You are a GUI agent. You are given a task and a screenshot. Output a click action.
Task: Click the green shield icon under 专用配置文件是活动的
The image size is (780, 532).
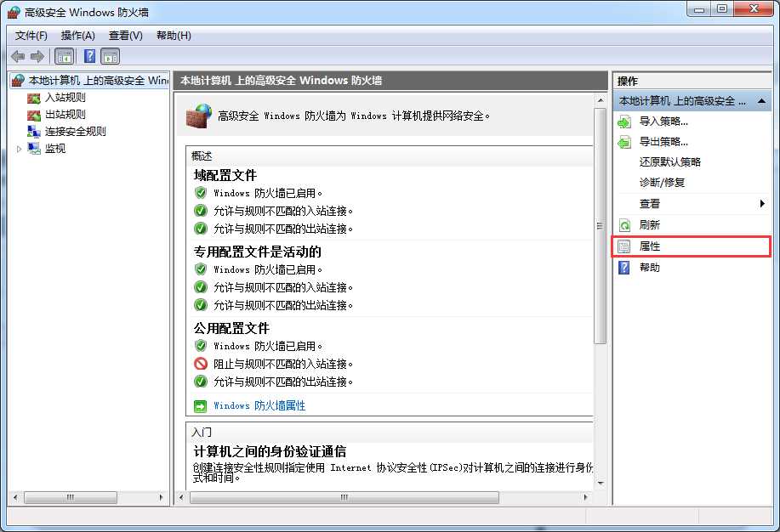pyautogui.click(x=201, y=269)
